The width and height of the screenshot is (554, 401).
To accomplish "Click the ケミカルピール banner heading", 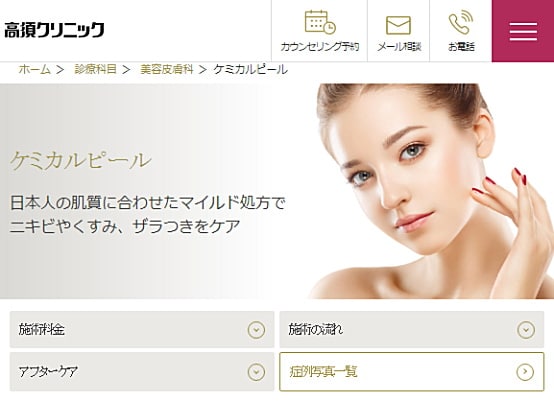I will 81,161.
